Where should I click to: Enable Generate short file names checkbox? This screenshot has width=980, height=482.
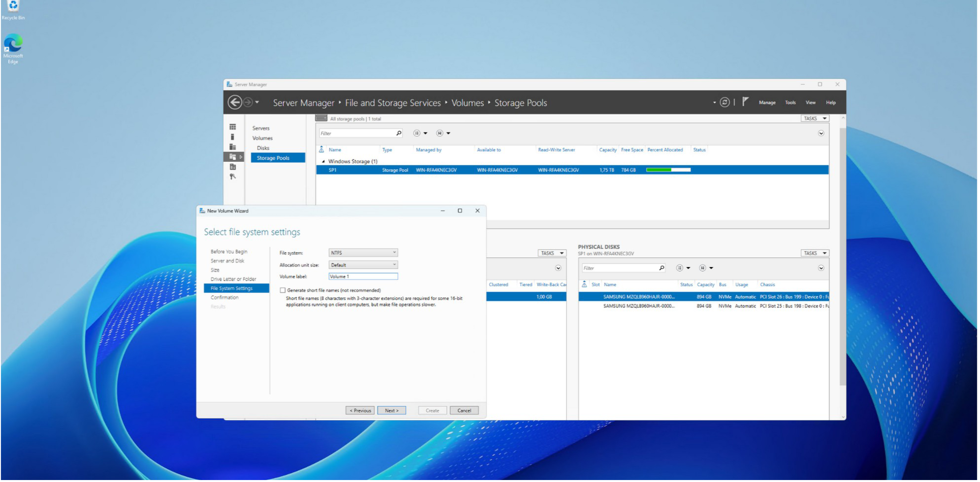tap(283, 291)
